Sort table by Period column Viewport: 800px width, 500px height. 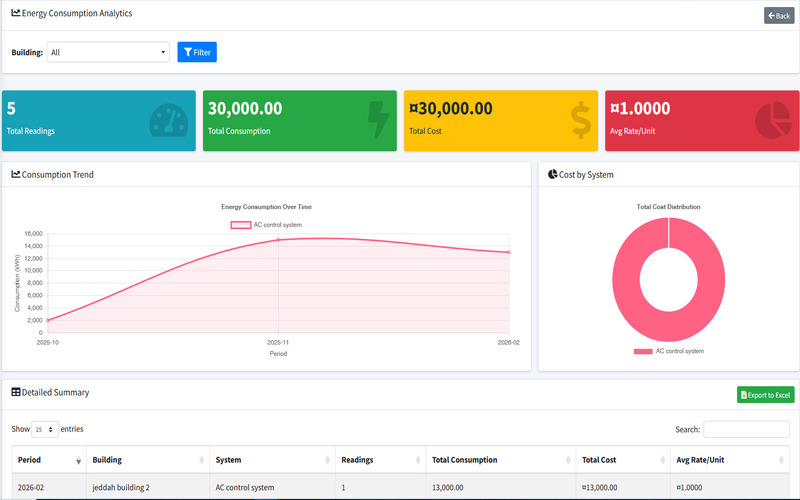[49, 460]
